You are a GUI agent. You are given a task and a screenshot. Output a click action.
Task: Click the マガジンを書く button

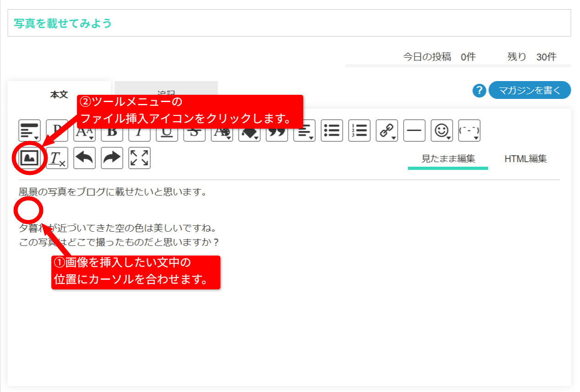click(530, 90)
